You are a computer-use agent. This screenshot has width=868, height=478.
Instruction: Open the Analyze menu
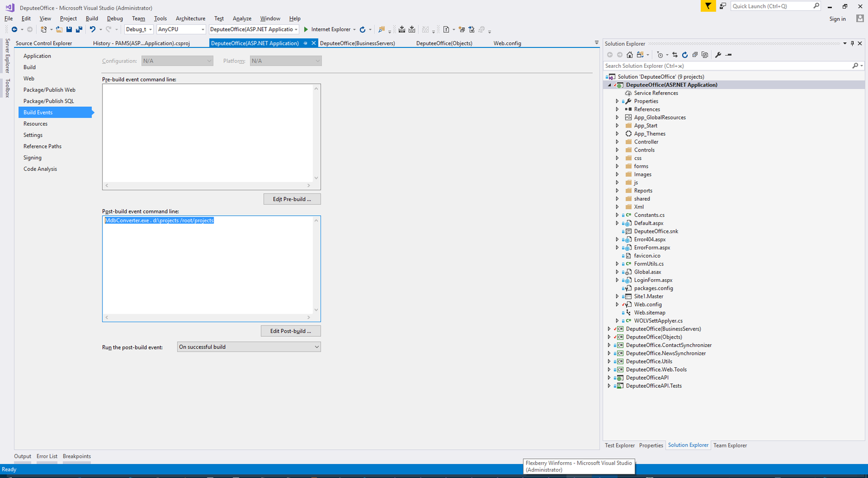[242, 19]
